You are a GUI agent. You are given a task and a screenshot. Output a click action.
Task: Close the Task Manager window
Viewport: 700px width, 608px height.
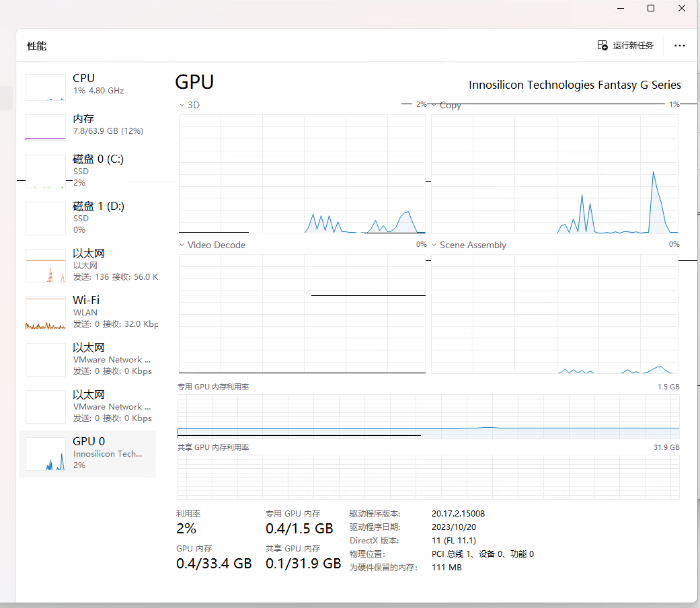click(682, 9)
